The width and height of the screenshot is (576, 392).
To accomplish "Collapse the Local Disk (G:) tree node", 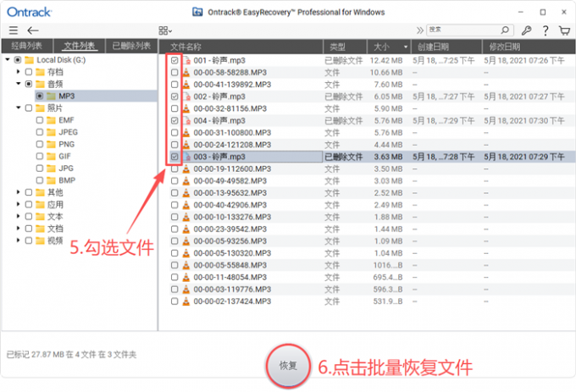I will click(8, 59).
